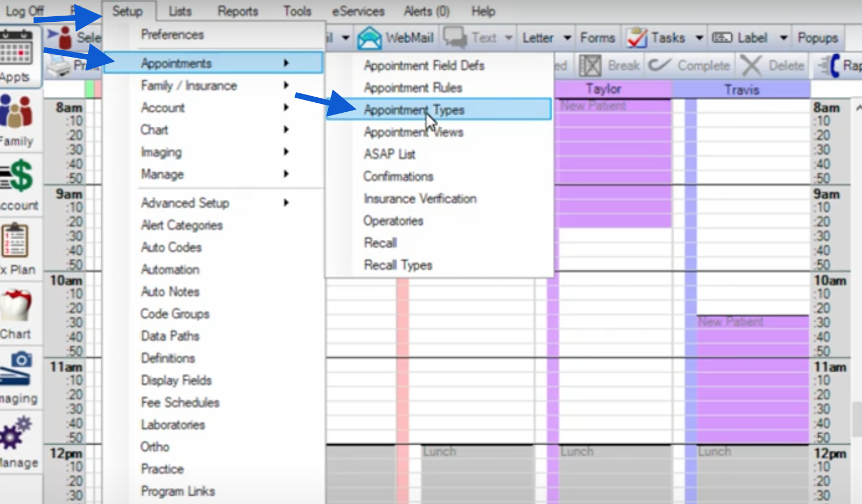Click the Popups toolbar button
Image resolution: width=862 pixels, height=504 pixels.
coord(817,38)
